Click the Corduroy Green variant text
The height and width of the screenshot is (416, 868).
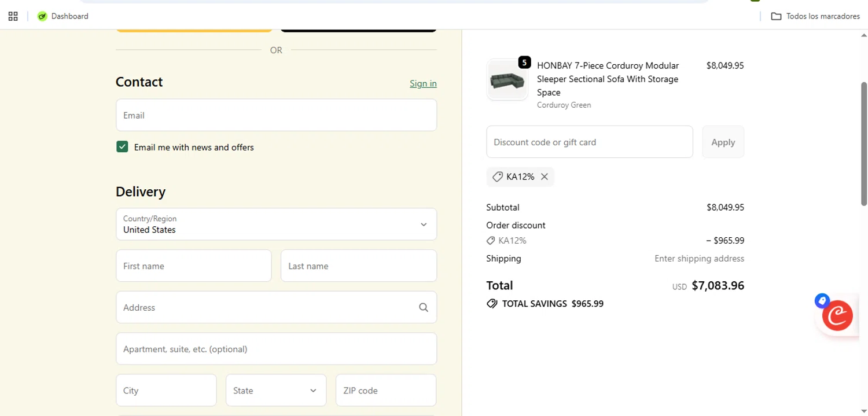pyautogui.click(x=564, y=105)
